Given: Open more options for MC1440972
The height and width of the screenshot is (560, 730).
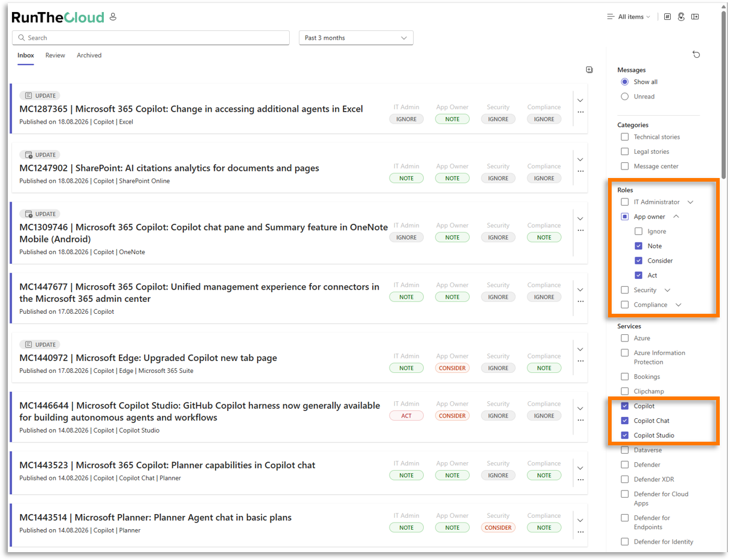Looking at the screenshot, I should 580,361.
